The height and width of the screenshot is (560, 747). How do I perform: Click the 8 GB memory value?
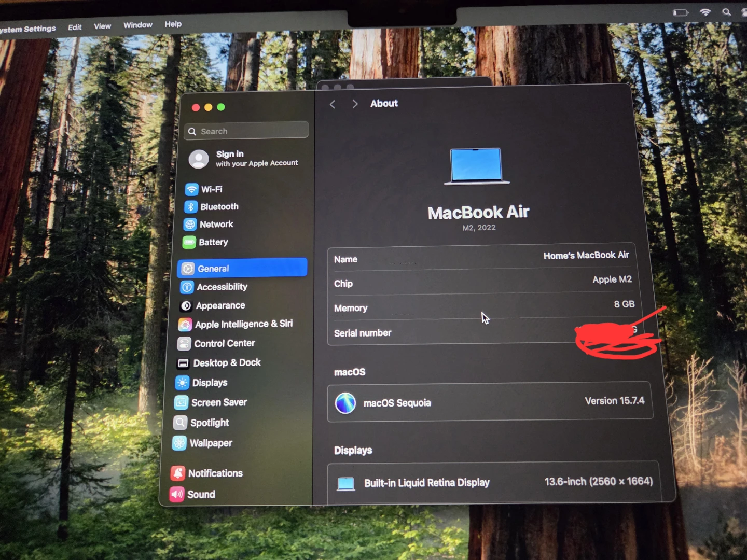(624, 304)
